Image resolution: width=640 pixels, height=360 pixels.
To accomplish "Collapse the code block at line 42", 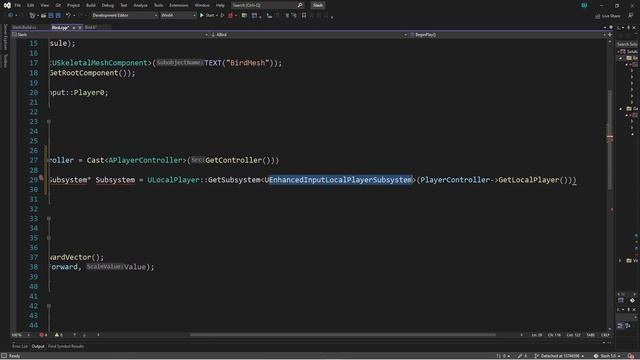I will point(49,306).
